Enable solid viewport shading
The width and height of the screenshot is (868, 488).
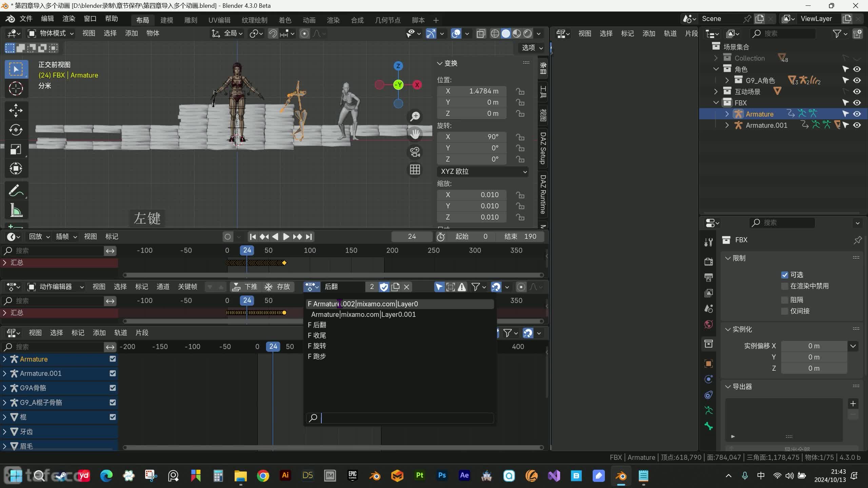pos(506,34)
